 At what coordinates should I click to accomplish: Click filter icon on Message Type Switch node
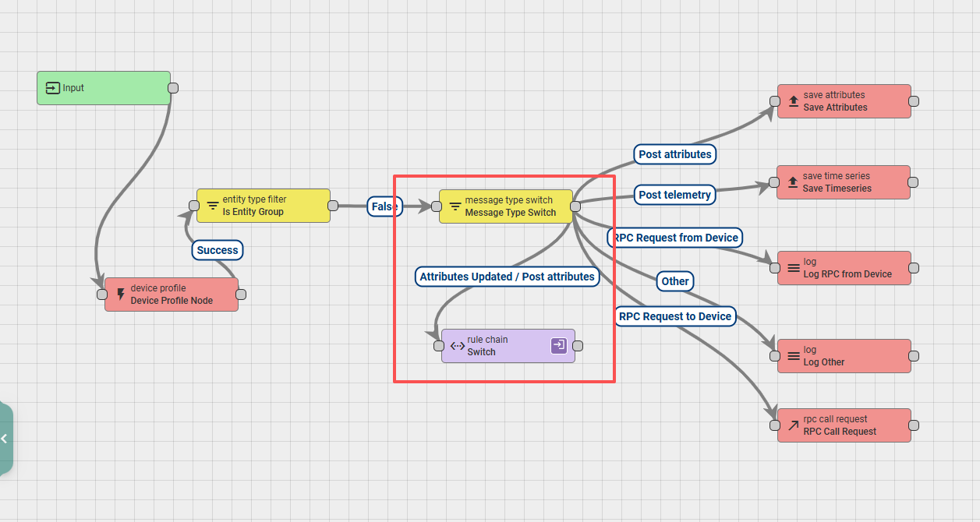(x=455, y=206)
